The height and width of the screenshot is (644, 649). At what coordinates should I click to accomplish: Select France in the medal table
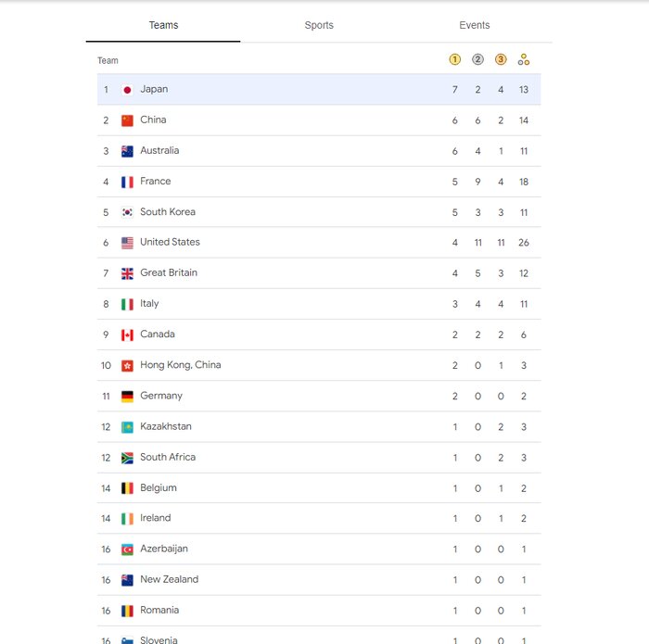point(156,182)
